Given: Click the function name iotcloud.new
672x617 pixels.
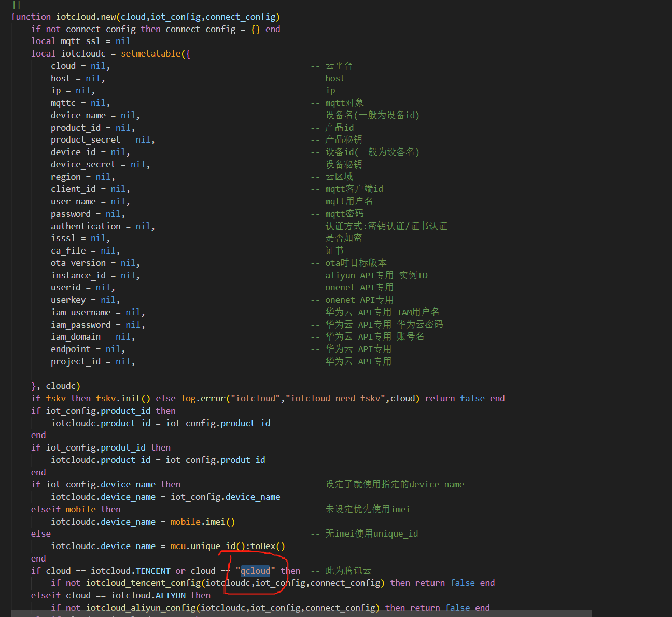Looking at the screenshot, I should pos(86,17).
